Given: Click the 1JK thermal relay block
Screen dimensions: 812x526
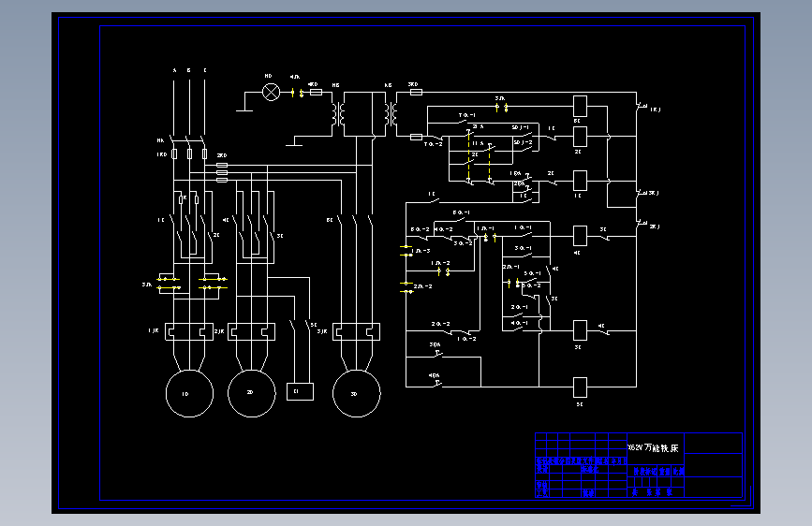Looking at the screenshot, I should pos(189,332).
